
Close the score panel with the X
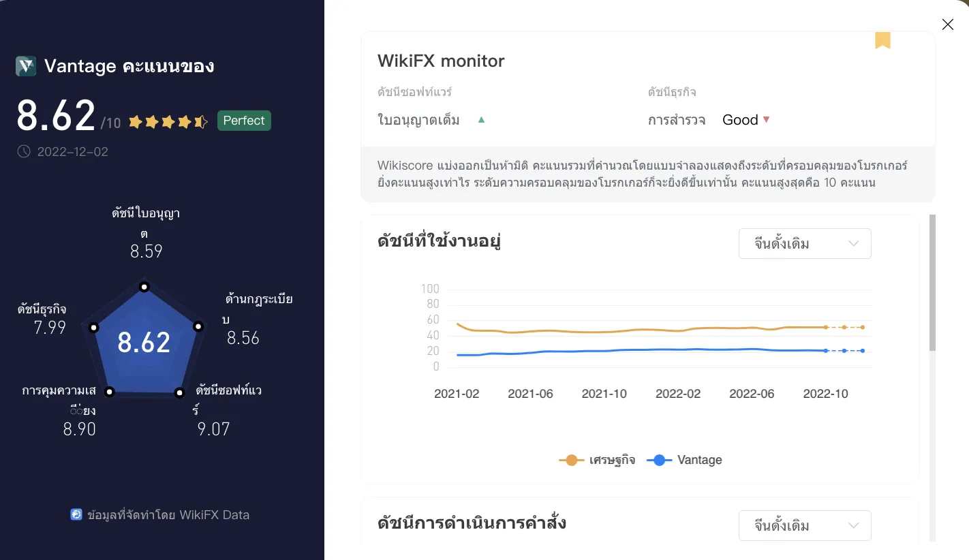click(x=947, y=25)
